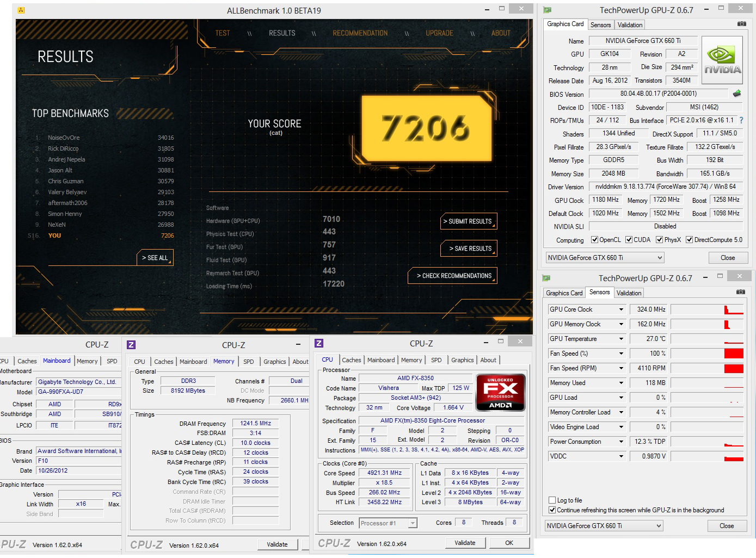This screenshot has height=558, width=756.
Task: Open Graphics tab in the processor CPU-Z window
Action: [463, 360]
